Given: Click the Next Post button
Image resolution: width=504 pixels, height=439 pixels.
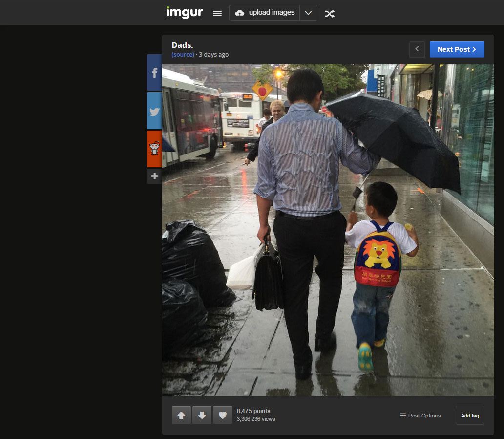Looking at the screenshot, I should pos(457,49).
